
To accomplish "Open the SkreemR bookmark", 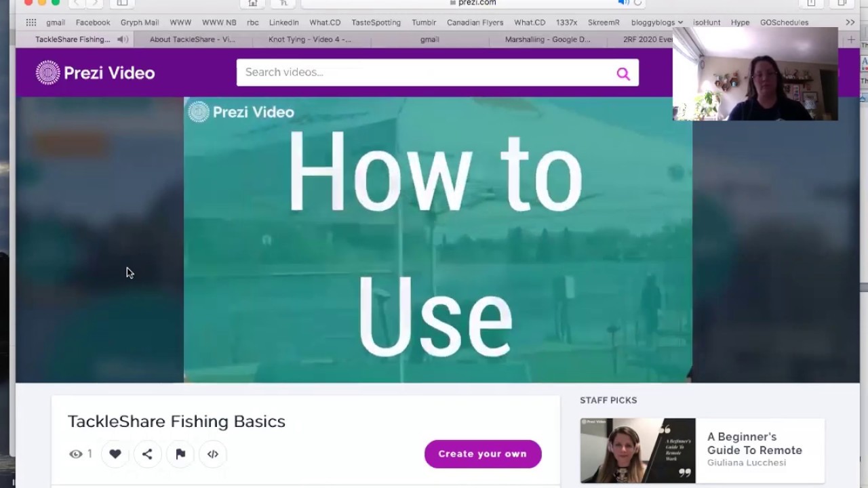I will [x=604, y=22].
